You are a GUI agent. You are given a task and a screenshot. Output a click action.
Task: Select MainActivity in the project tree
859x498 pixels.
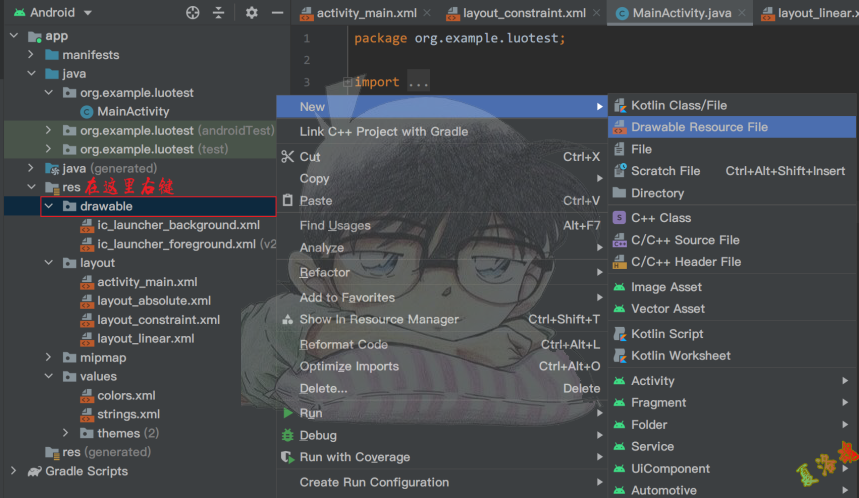pos(133,112)
